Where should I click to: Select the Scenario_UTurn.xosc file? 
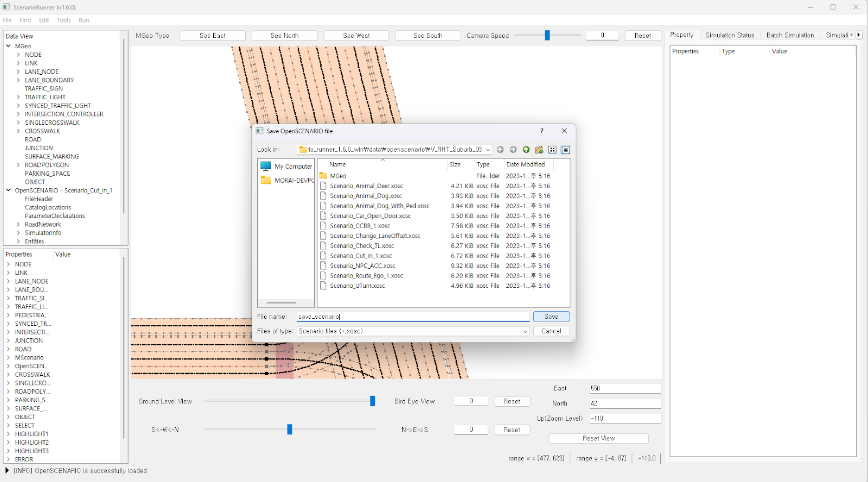[357, 286]
